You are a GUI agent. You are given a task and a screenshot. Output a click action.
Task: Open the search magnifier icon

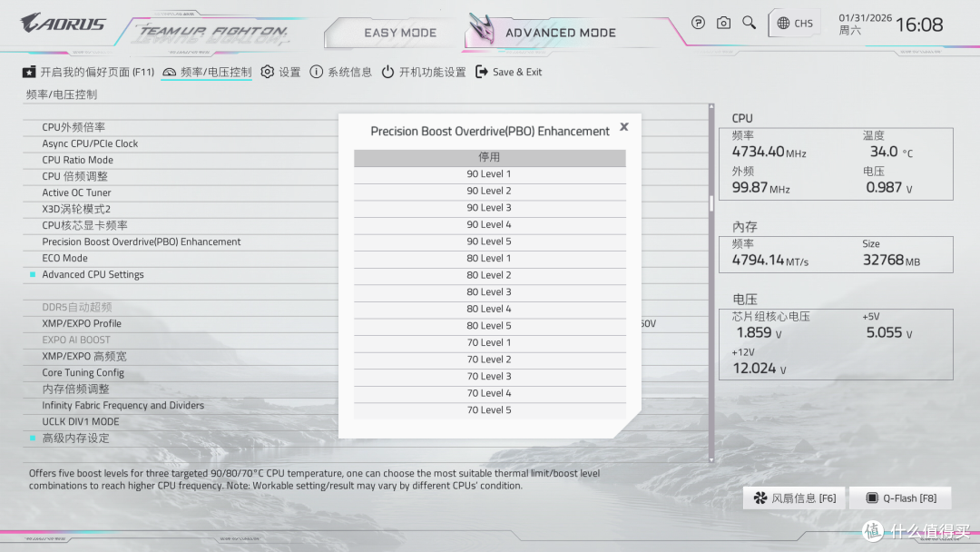click(x=749, y=23)
